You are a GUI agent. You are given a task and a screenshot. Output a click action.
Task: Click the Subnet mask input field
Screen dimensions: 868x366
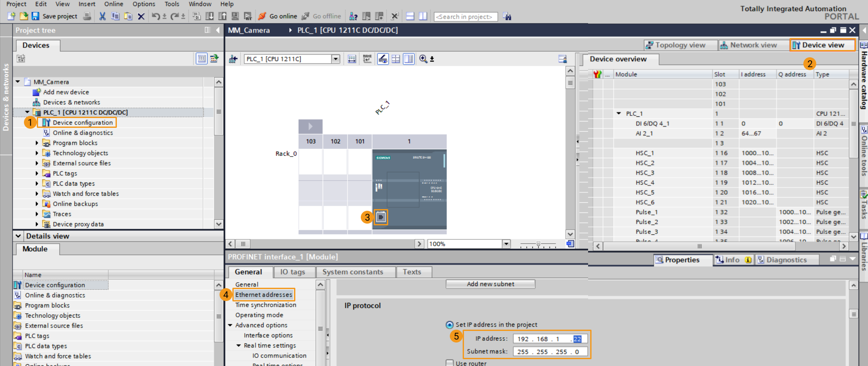[x=550, y=351]
